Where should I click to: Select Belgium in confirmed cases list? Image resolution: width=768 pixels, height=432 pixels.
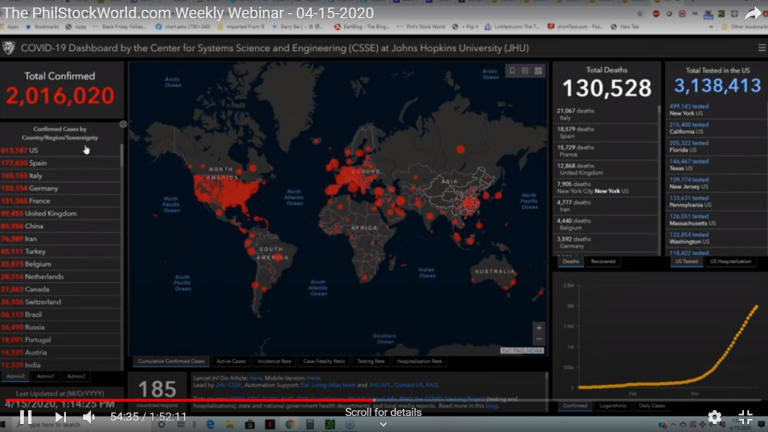60,264
